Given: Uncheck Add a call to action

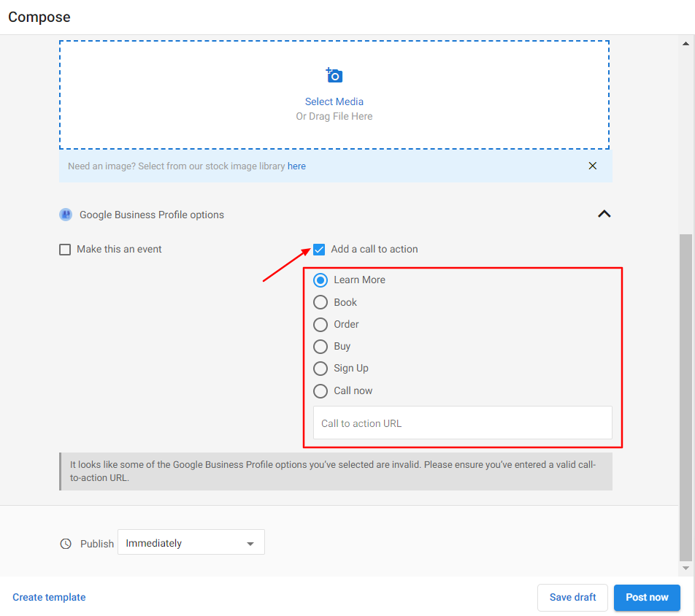Looking at the screenshot, I should pyautogui.click(x=319, y=250).
